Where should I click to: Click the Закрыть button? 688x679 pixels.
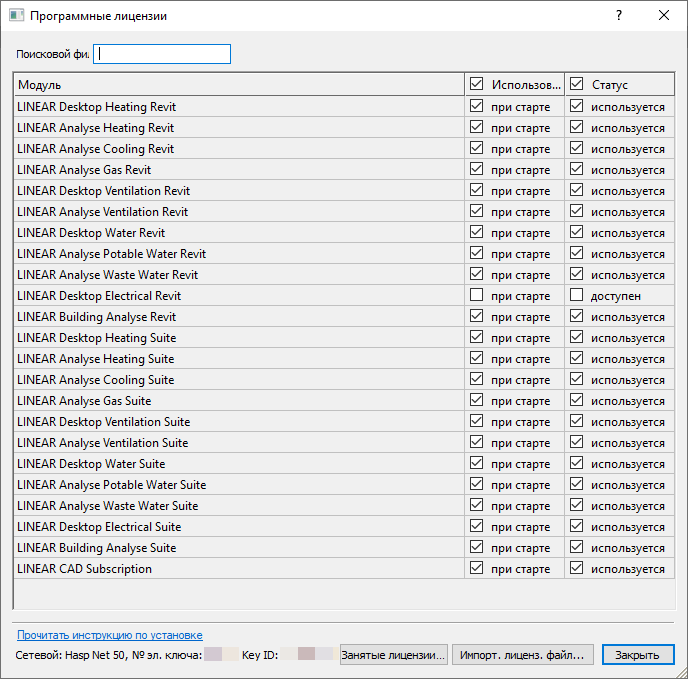click(638, 655)
